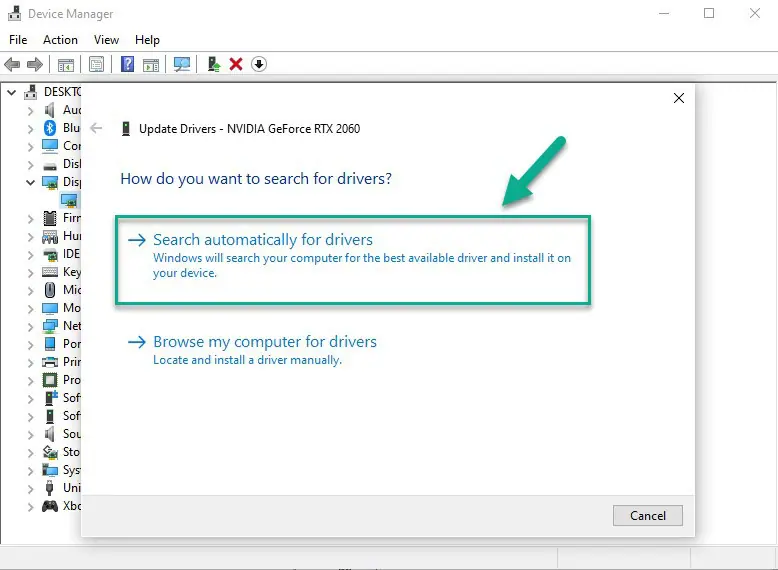This screenshot has width=778, height=570.
Task: Select the Bluetooth category icon
Action: [x=50, y=128]
